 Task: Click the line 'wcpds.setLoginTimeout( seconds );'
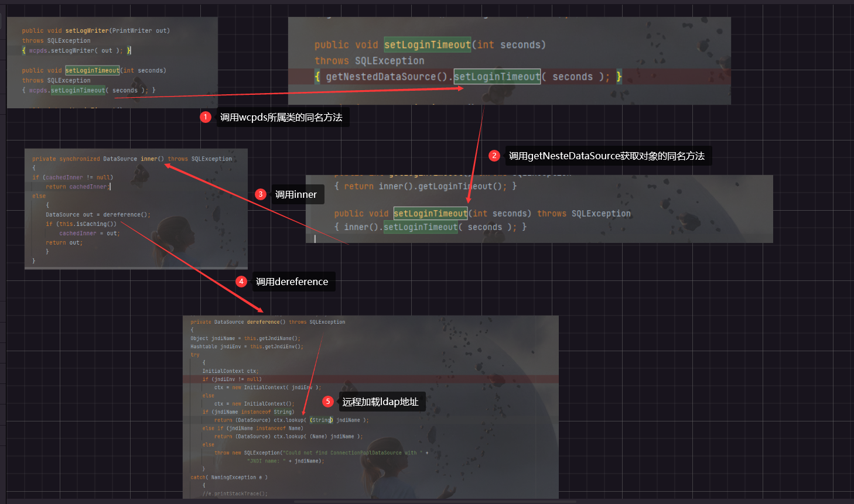tap(89, 90)
